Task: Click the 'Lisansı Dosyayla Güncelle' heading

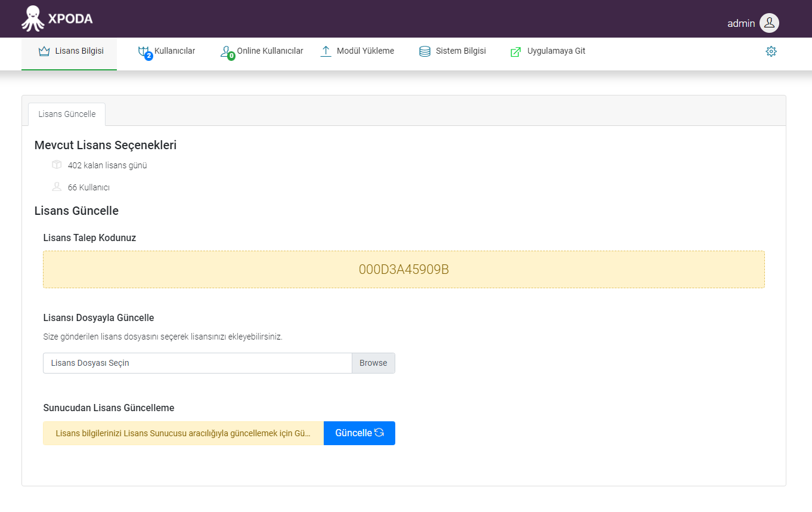Action: [x=98, y=317]
